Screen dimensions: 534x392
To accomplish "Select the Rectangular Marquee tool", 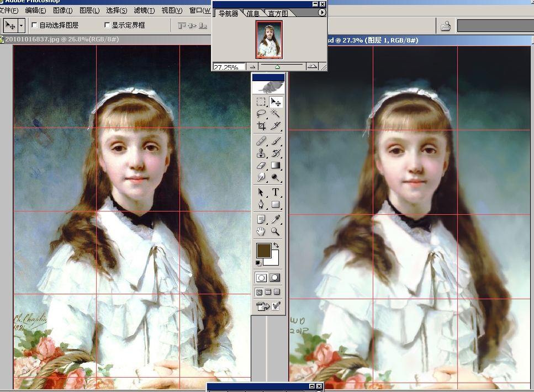I will [261, 102].
